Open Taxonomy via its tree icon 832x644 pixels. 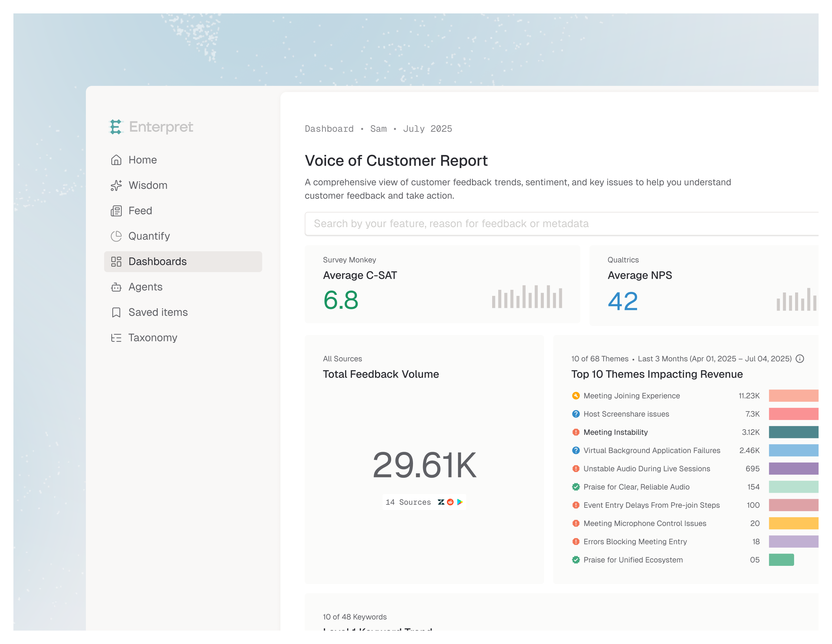click(116, 338)
